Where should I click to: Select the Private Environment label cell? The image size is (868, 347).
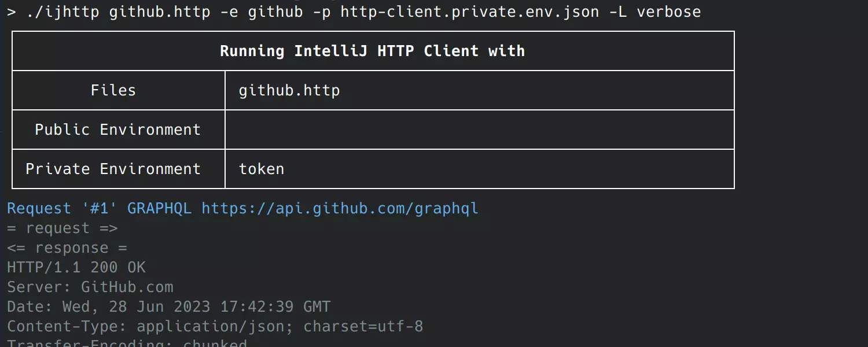pyautogui.click(x=113, y=169)
